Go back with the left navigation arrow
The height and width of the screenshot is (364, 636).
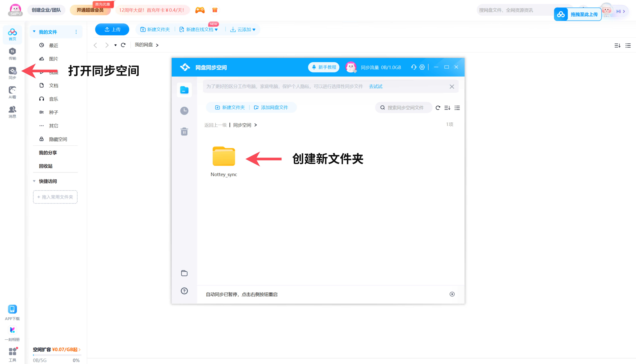coord(95,45)
